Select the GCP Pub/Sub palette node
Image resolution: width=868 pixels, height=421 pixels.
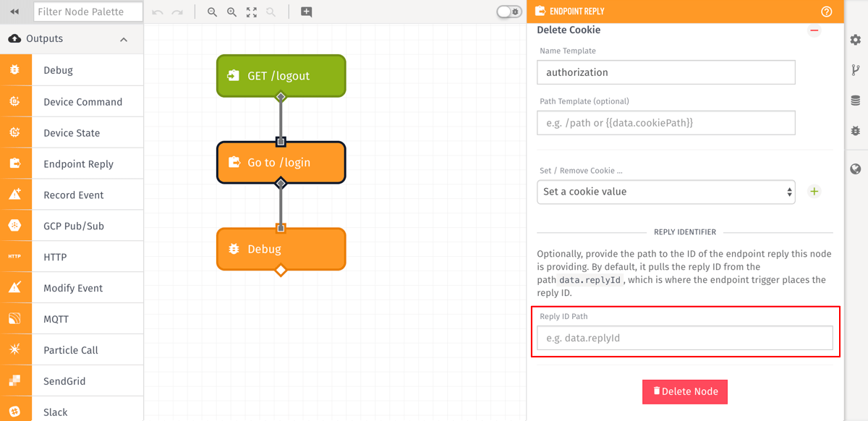point(72,226)
